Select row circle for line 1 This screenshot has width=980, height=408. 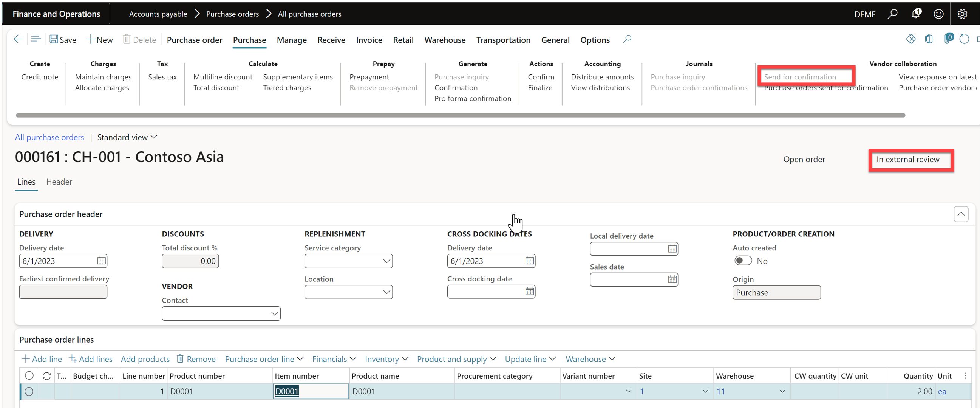pos(29,391)
